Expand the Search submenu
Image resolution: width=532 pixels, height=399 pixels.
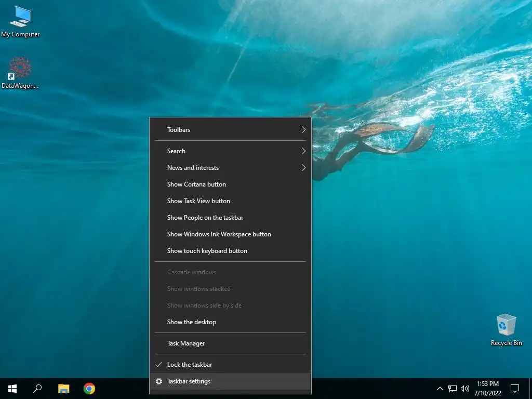[x=230, y=151]
